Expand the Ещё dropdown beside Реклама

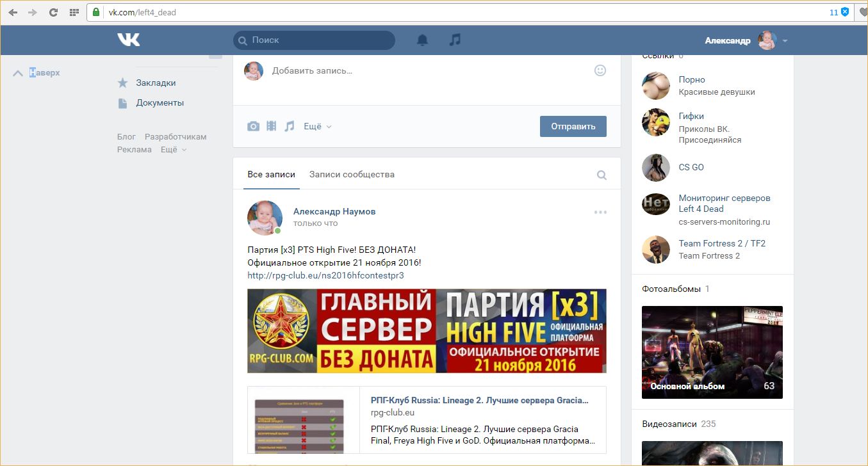(174, 150)
